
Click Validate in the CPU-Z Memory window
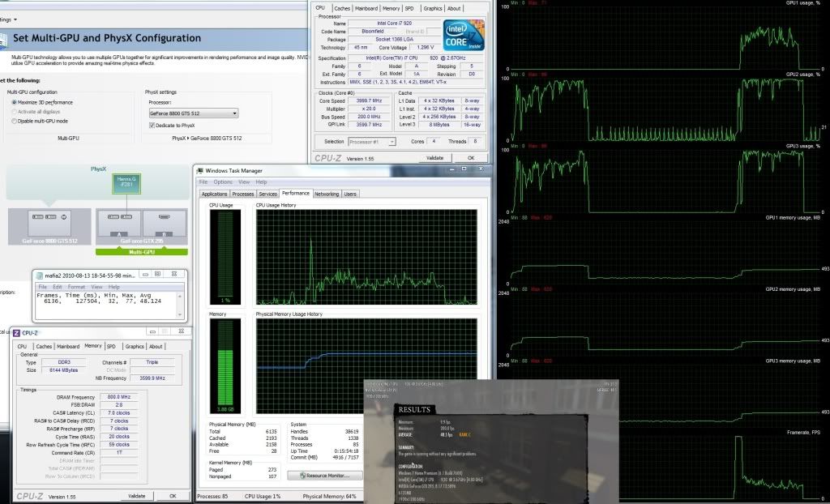(136, 496)
